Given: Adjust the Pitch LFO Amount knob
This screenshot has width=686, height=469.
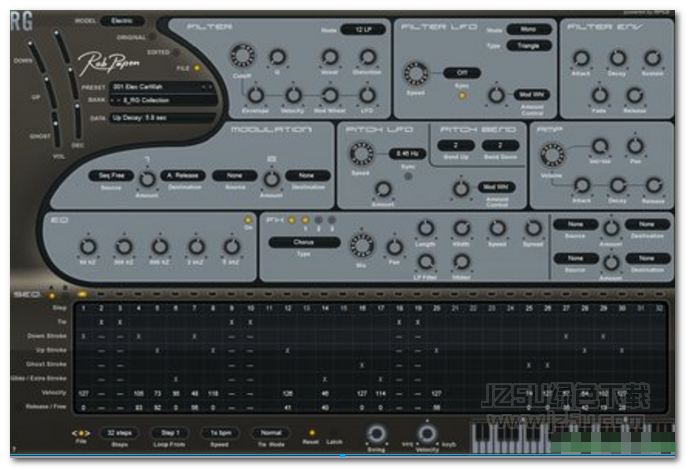Looking at the screenshot, I should [x=383, y=189].
